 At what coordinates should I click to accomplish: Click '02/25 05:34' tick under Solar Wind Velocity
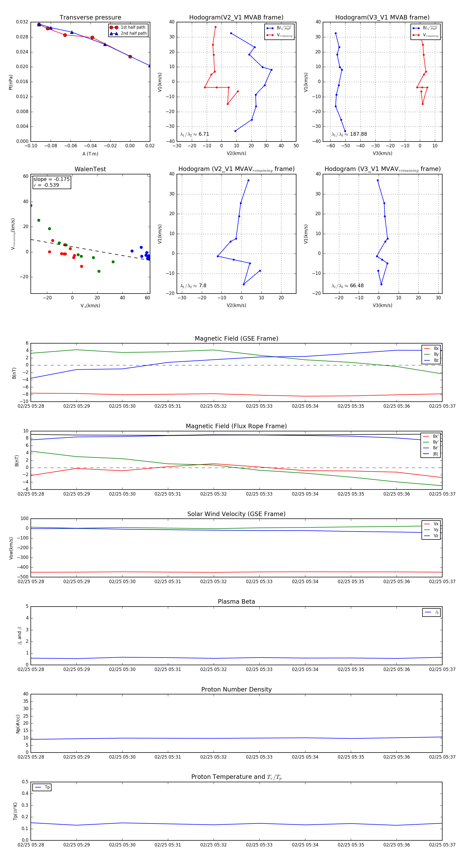305,582
